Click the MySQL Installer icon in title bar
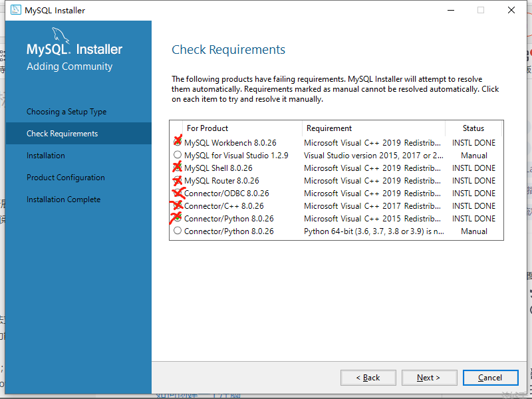The width and height of the screenshot is (532, 399). [17, 10]
